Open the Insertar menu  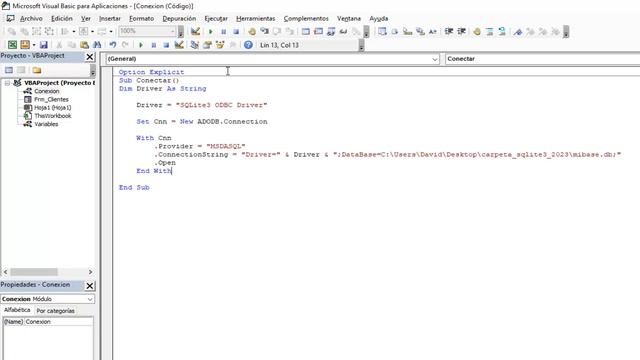[110, 18]
